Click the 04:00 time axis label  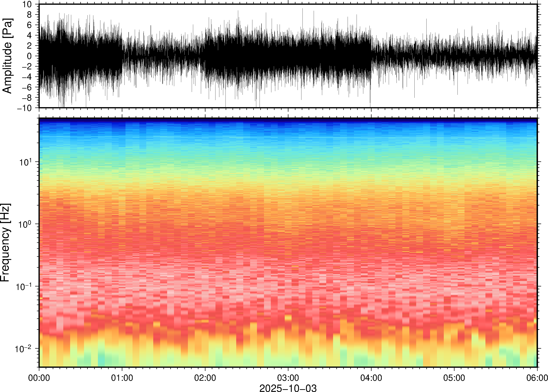371,378
